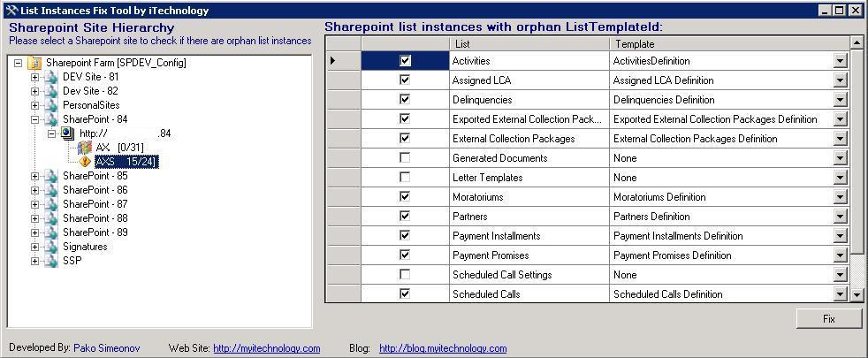
Task: Click the SharePoint - 87 web application icon
Action: tap(51, 204)
